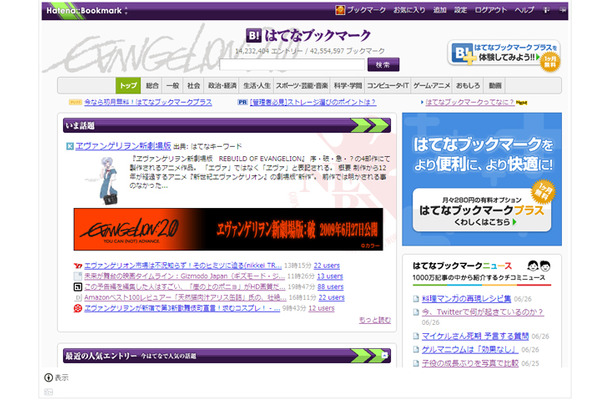This screenshot has width=610, height=400.
Task: Click the user avatar icon beside ブックマーク
Action: coord(340,10)
